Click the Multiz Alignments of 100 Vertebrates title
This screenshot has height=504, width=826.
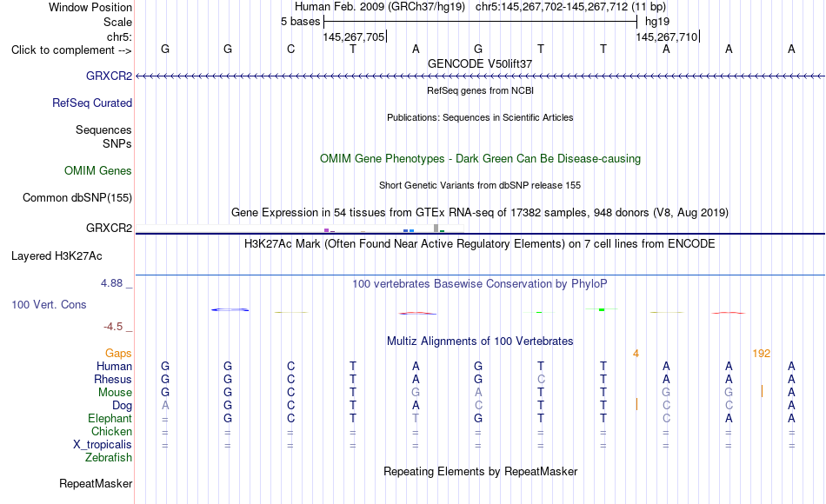480,342
